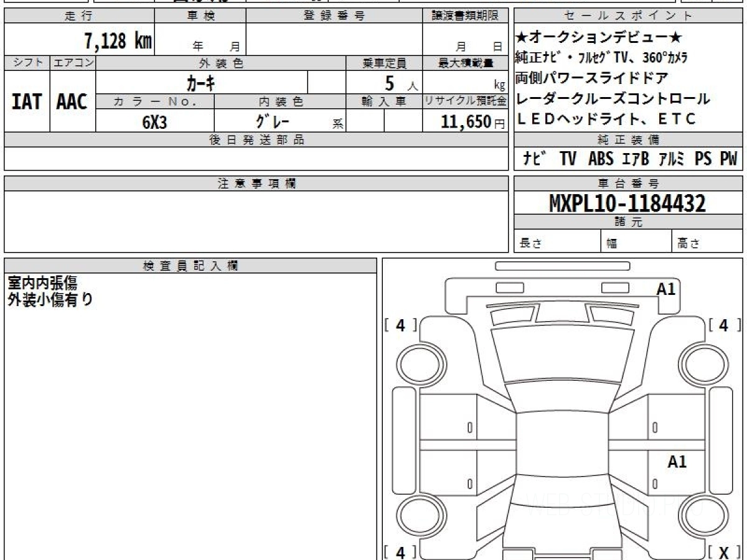The image size is (747, 560).
Task: Click the 輸入車 header
Action: pyautogui.click(x=384, y=101)
